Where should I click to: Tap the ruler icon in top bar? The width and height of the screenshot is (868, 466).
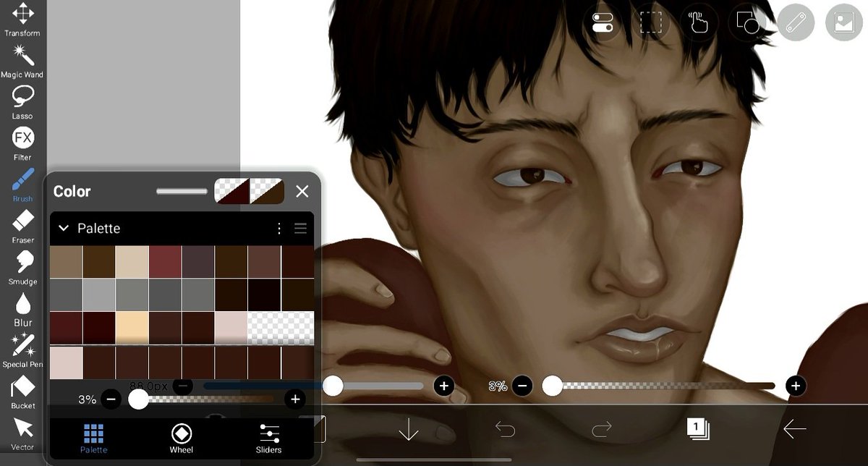click(x=796, y=22)
